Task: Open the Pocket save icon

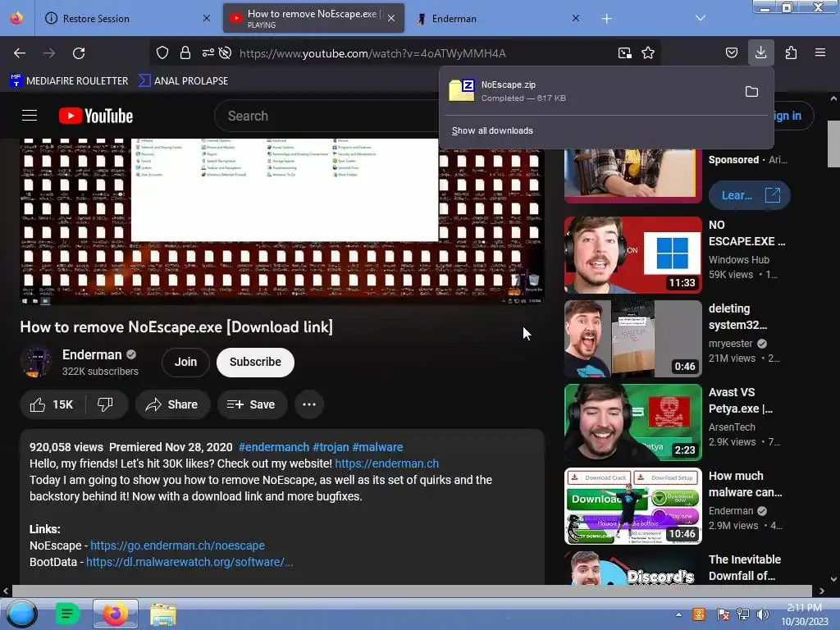Action: [x=731, y=53]
